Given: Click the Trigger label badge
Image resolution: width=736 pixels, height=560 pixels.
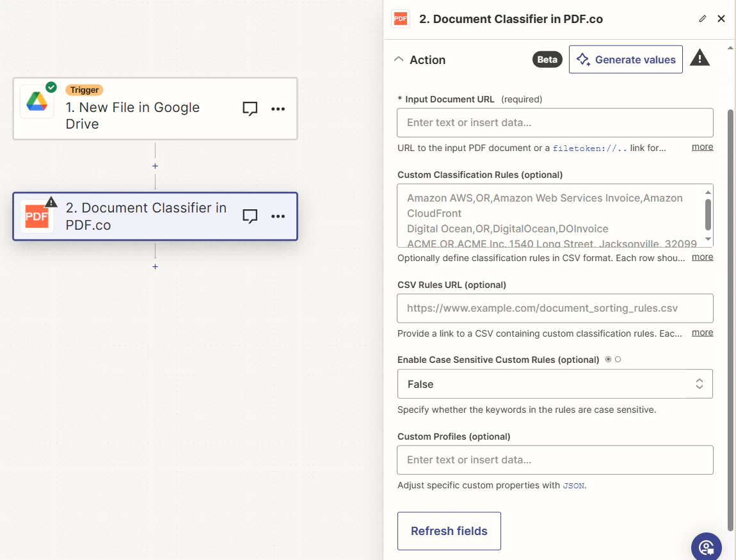Looking at the screenshot, I should click(x=84, y=90).
